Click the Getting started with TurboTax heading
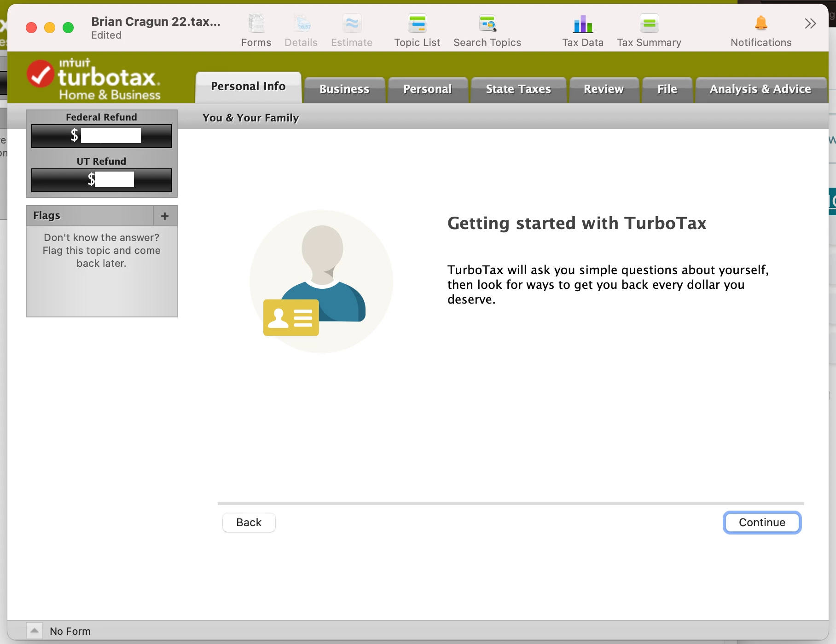The width and height of the screenshot is (836, 644). 577,224
